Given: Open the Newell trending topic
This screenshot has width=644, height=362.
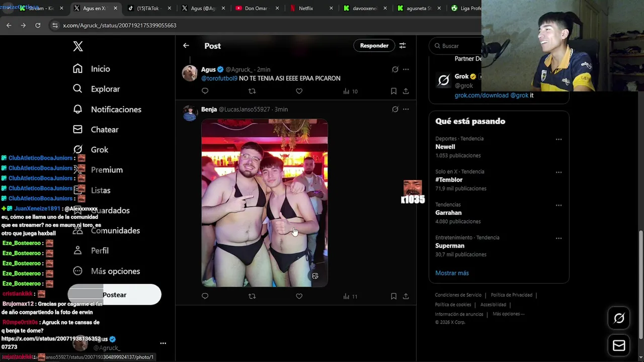Looking at the screenshot, I should click(x=445, y=147).
